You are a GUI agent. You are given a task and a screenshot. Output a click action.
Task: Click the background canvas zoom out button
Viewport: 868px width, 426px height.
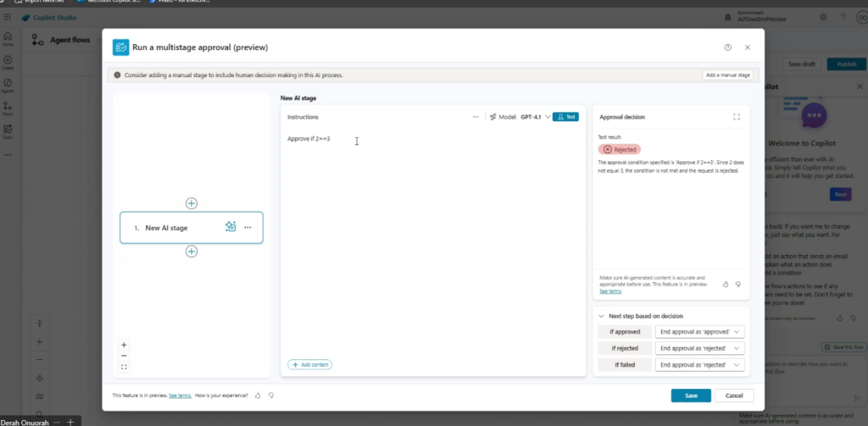click(x=39, y=360)
